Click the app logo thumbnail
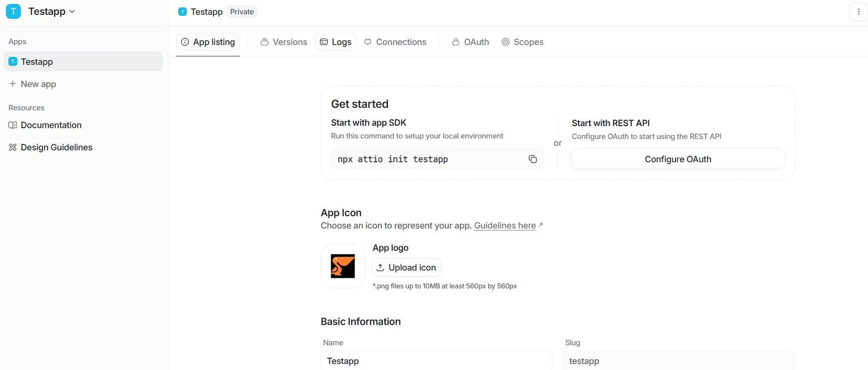Image resolution: width=868 pixels, height=370 pixels. pos(343,266)
